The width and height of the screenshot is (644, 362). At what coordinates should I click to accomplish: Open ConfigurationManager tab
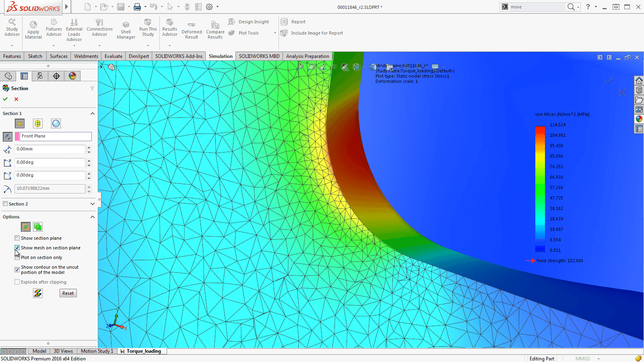click(x=40, y=76)
